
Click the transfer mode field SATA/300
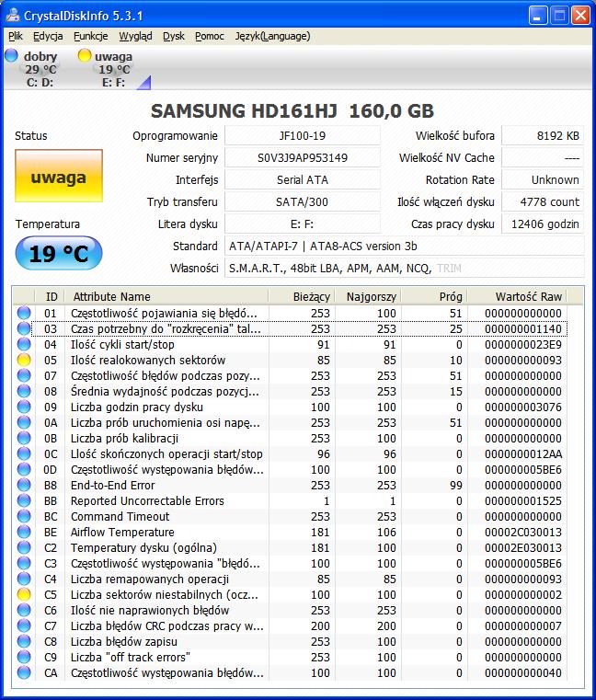pos(303,201)
